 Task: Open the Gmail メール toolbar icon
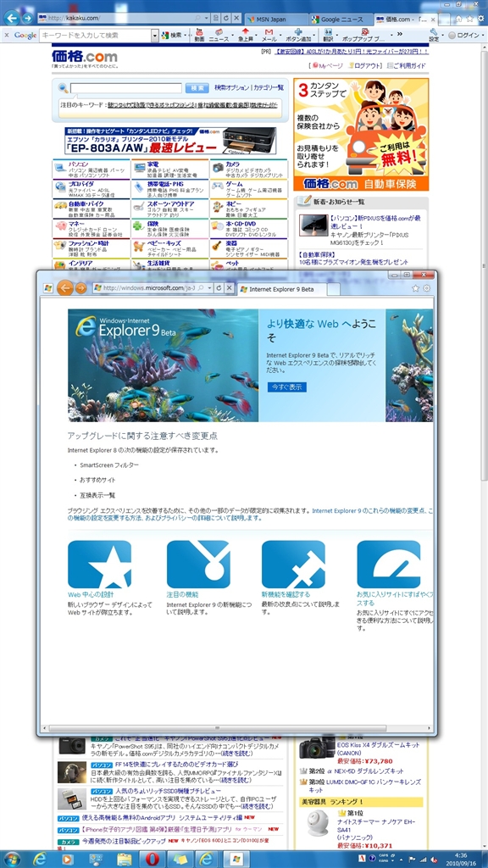pos(269,35)
